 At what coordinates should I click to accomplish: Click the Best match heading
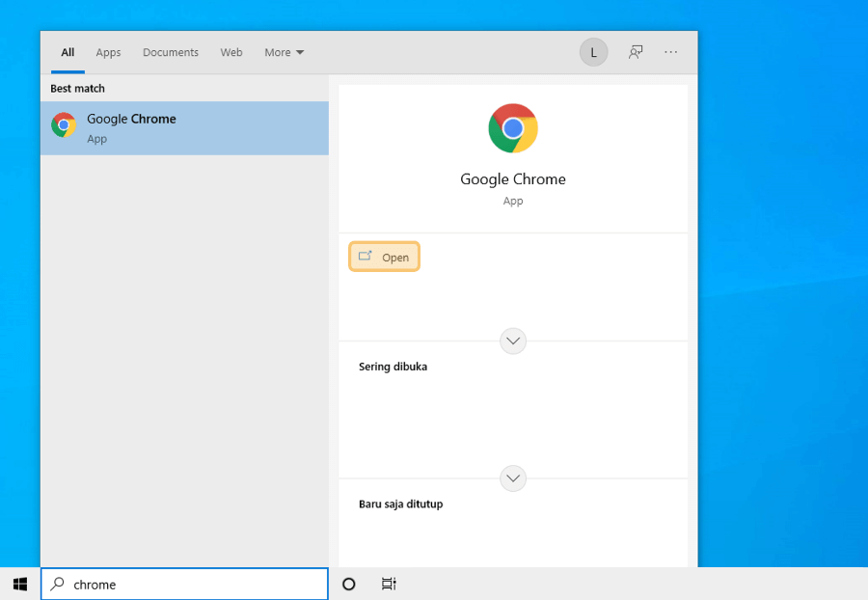[77, 89]
